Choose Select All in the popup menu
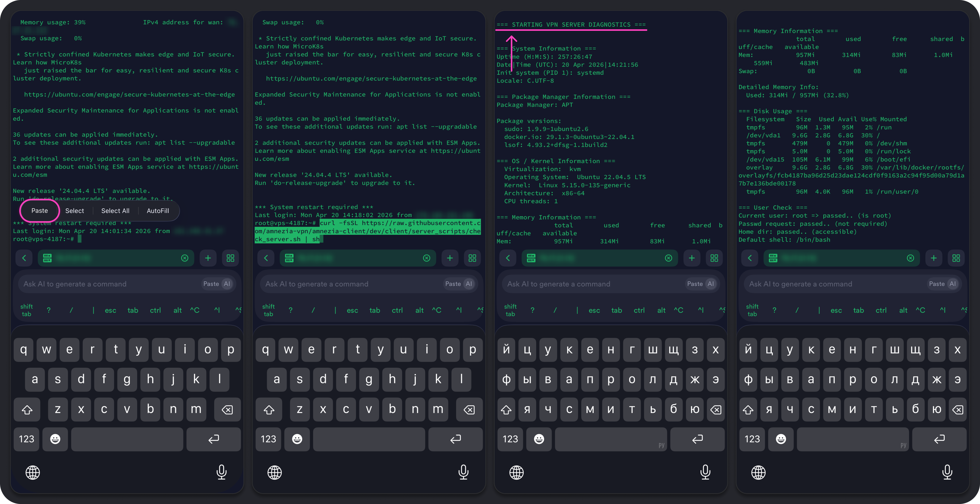This screenshot has width=980, height=504. click(x=115, y=211)
